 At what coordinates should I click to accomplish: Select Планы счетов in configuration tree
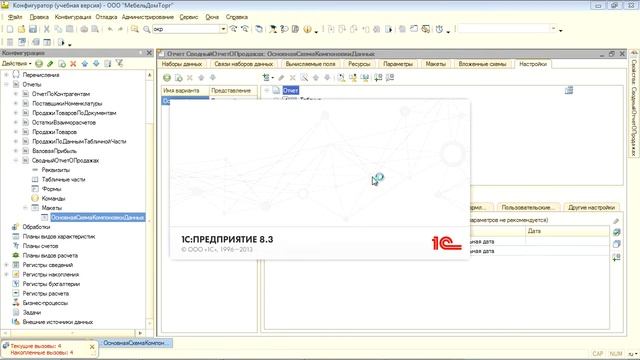(x=40, y=246)
